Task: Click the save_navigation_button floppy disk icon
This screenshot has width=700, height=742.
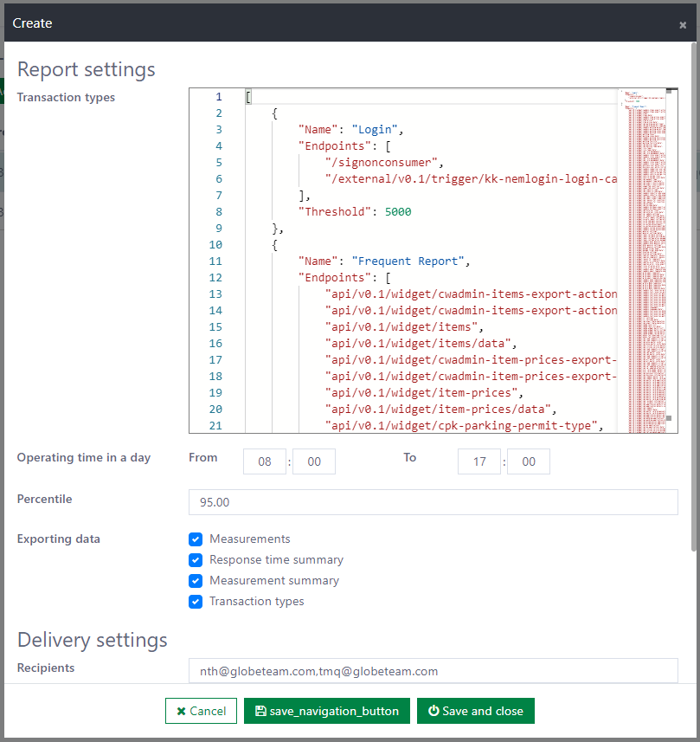Action: point(260,712)
